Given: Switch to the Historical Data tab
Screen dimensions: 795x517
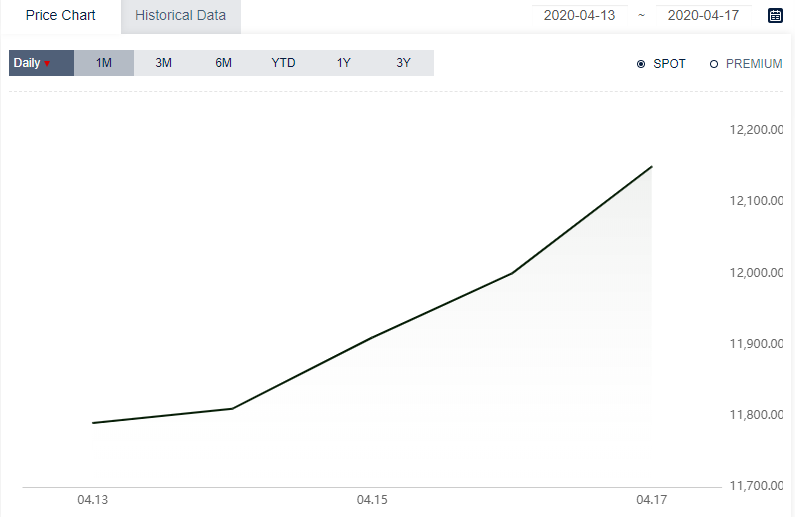Looking at the screenshot, I should 180,16.
